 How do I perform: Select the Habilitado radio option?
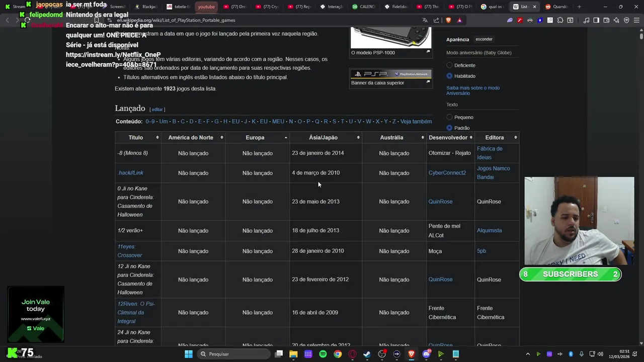[x=449, y=76]
